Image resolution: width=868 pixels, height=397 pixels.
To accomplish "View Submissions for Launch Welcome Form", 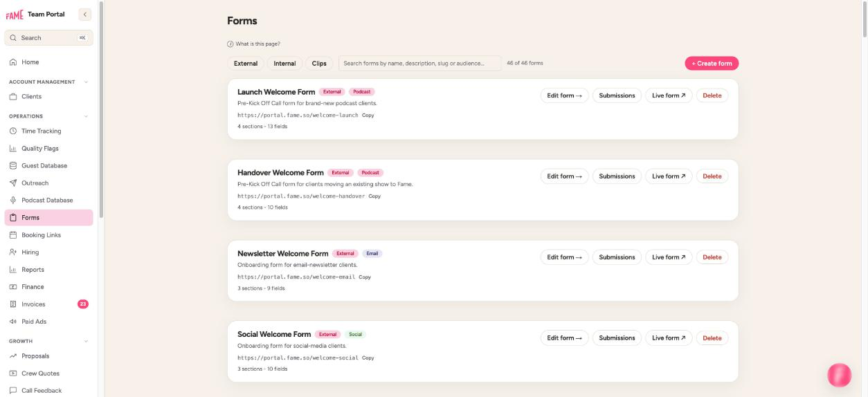I will [x=617, y=95].
